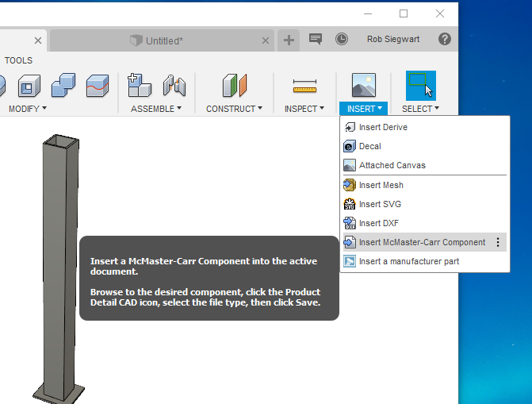Expand the MODIFY dropdown
The width and height of the screenshot is (532, 404).
[x=28, y=109]
